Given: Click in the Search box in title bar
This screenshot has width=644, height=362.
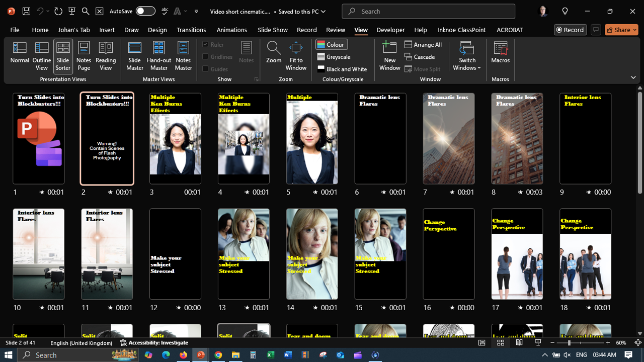Looking at the screenshot, I should 428,11.
